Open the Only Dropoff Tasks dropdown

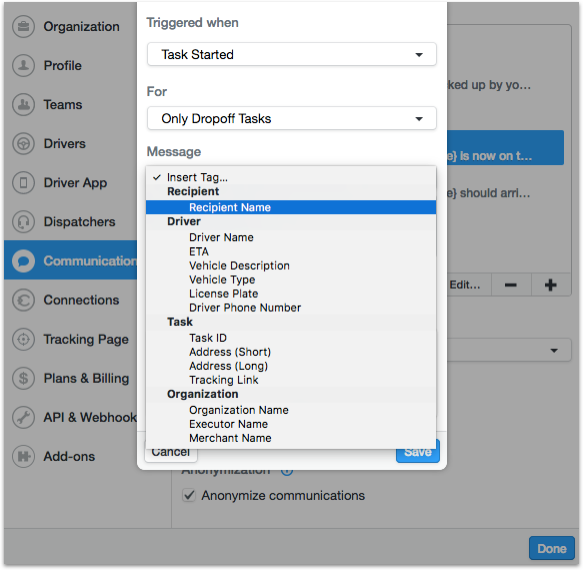292,119
